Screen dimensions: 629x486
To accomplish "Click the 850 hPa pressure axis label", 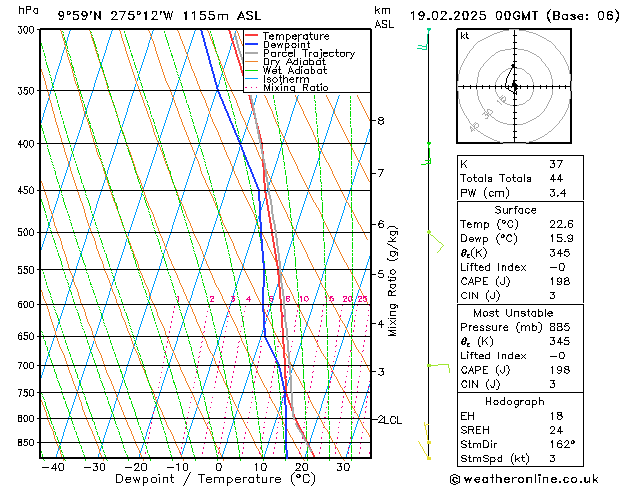I will tap(26, 443).
